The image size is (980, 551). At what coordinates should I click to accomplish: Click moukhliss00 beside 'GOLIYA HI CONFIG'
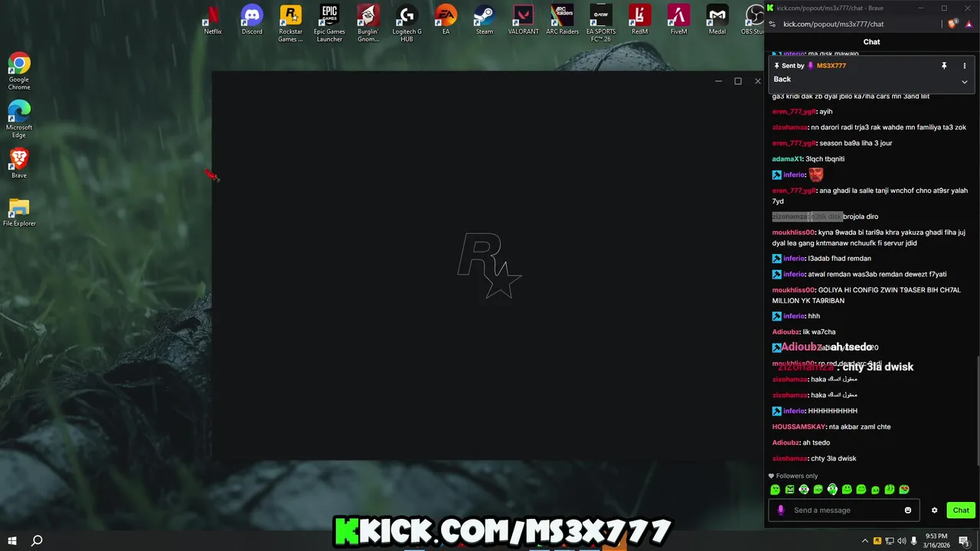793,290
